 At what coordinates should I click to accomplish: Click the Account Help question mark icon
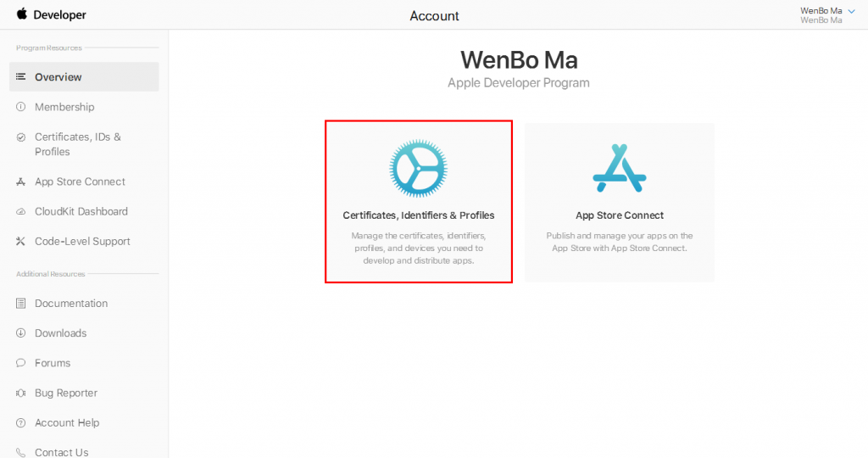(x=21, y=423)
